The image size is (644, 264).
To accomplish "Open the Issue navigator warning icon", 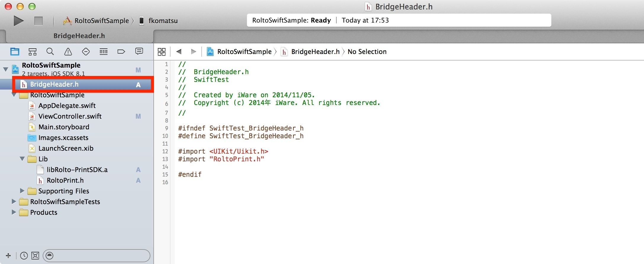I will (x=68, y=52).
